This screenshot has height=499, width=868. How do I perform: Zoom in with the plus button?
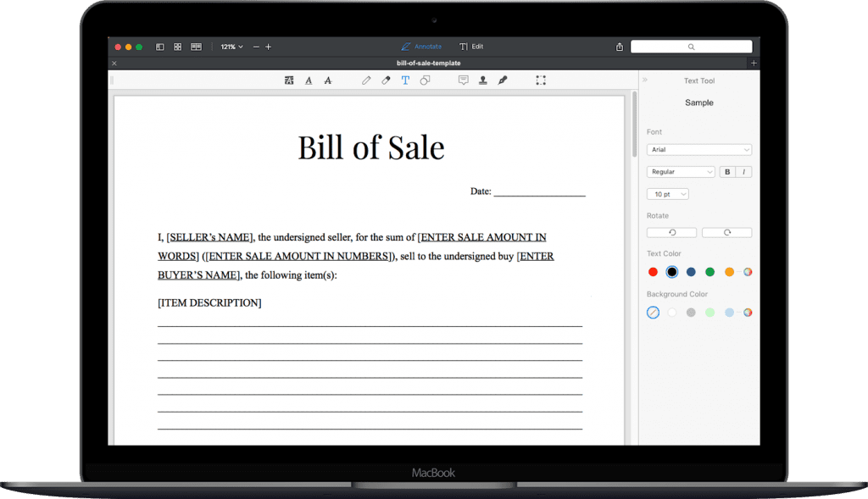coord(268,47)
